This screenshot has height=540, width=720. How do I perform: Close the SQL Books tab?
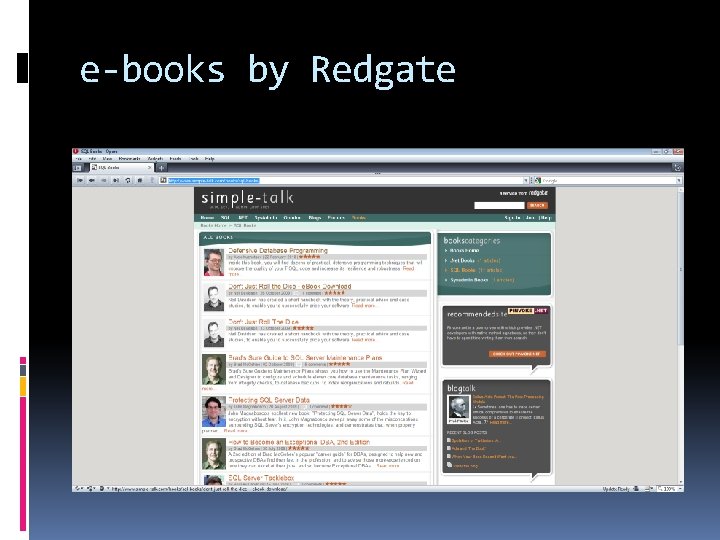pyautogui.click(x=149, y=168)
